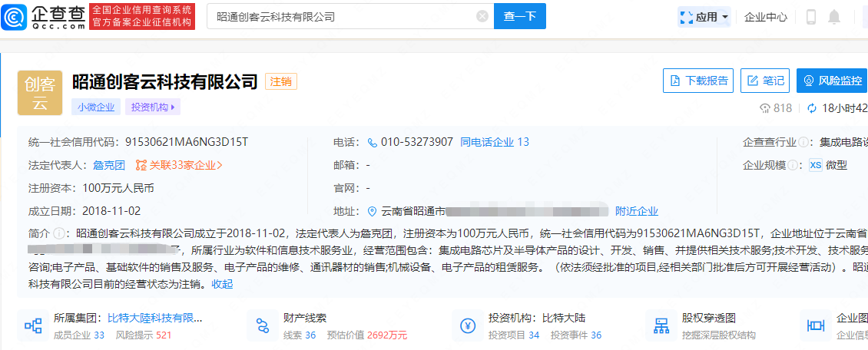Click the 小微企业 tag
This screenshot has height=350, width=868.
coord(96,107)
